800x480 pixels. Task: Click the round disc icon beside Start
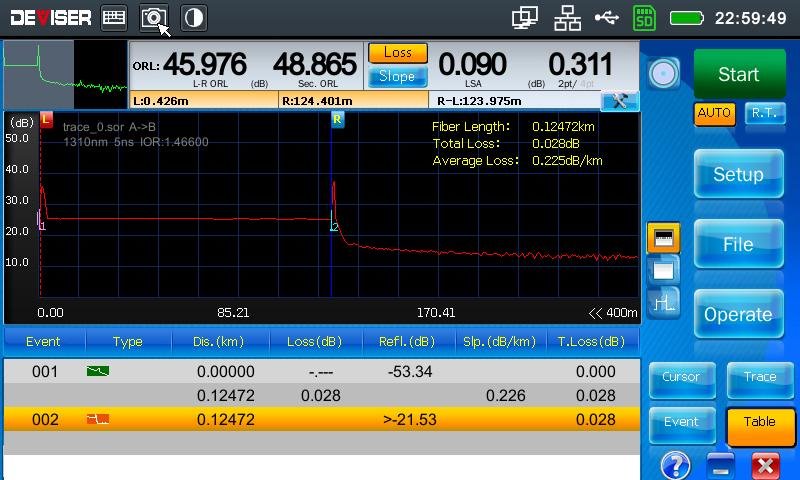[x=664, y=74]
